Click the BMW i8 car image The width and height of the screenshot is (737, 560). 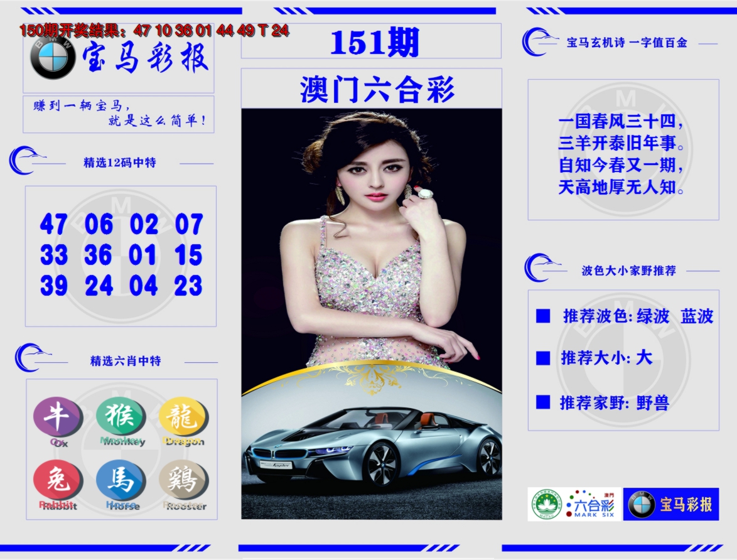[373, 448]
